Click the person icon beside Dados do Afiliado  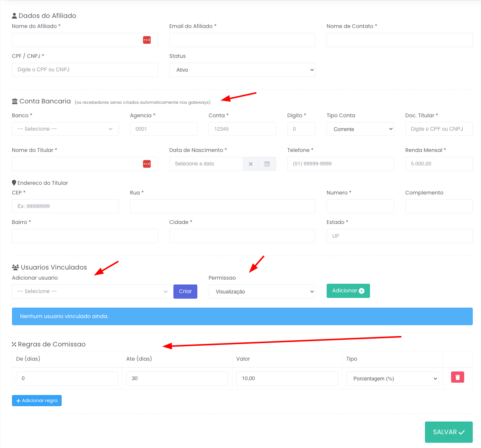pos(15,16)
